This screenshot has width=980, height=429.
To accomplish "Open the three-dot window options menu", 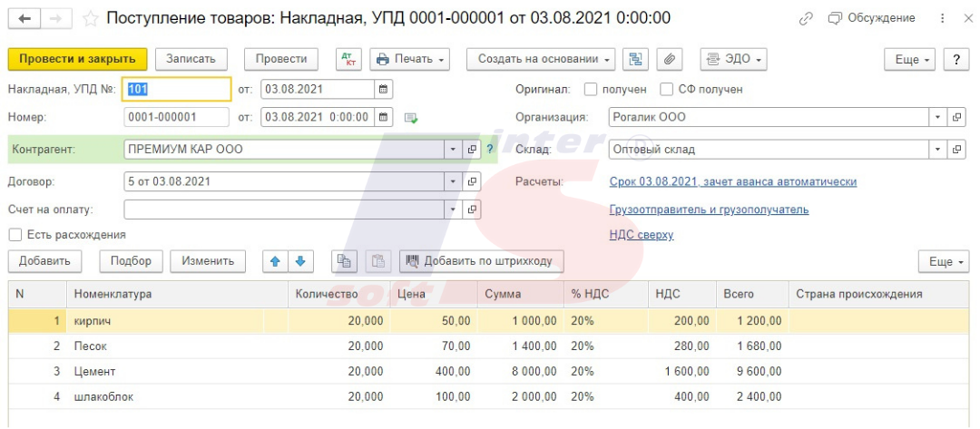I will click(943, 19).
